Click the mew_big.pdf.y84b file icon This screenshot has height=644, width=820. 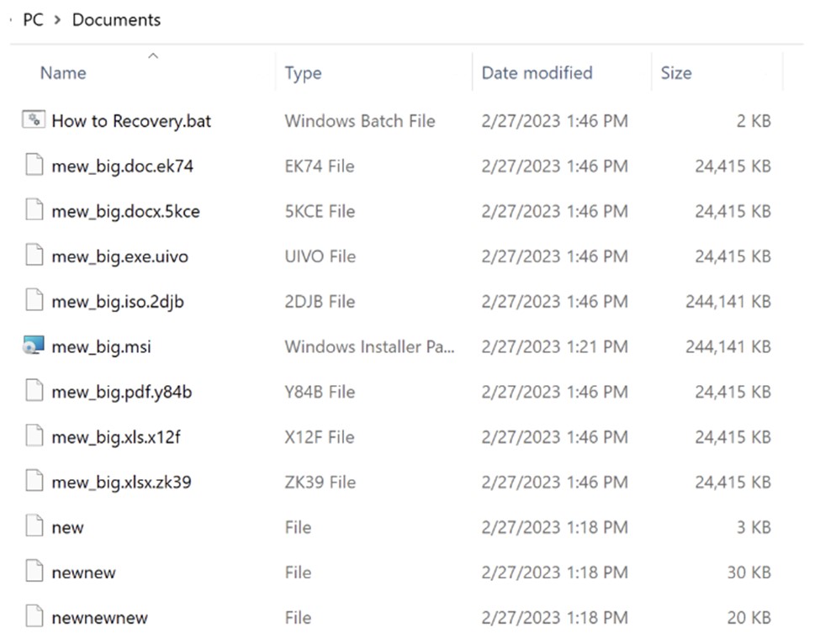coord(34,392)
